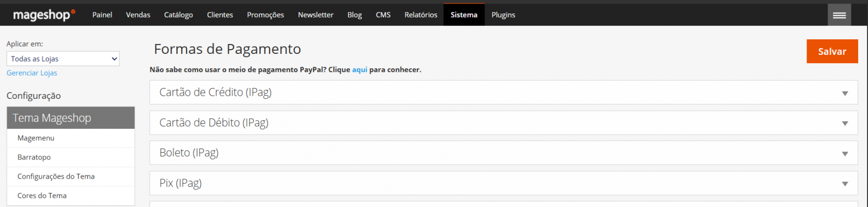
Task: Expand the Boleto (IPag) panel
Action: (503, 153)
